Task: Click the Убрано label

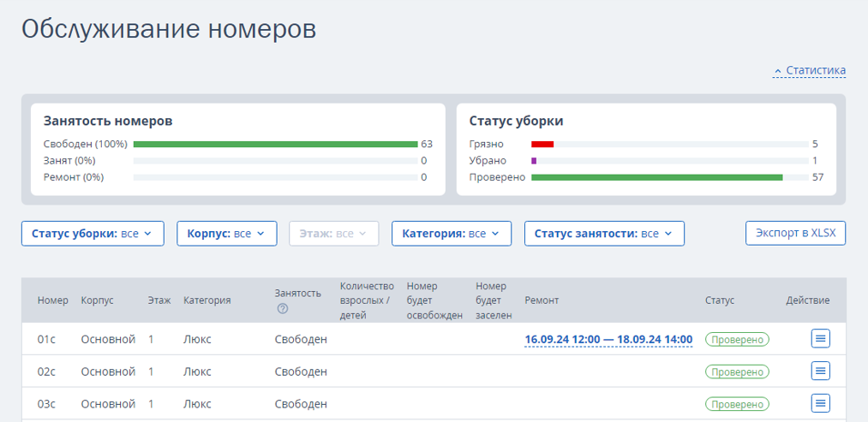Action: click(x=488, y=161)
